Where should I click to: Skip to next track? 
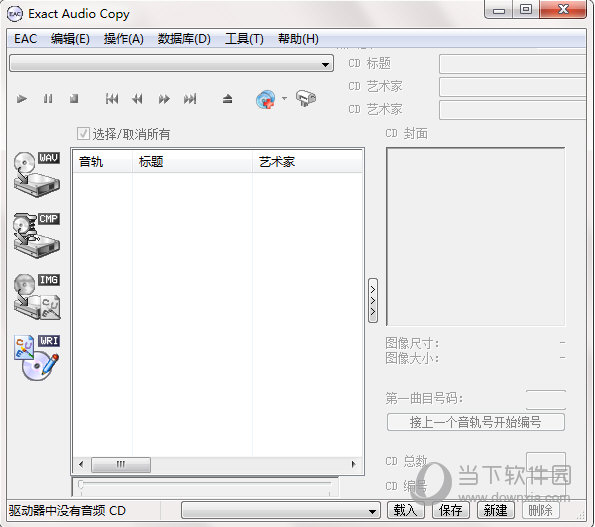[x=190, y=99]
